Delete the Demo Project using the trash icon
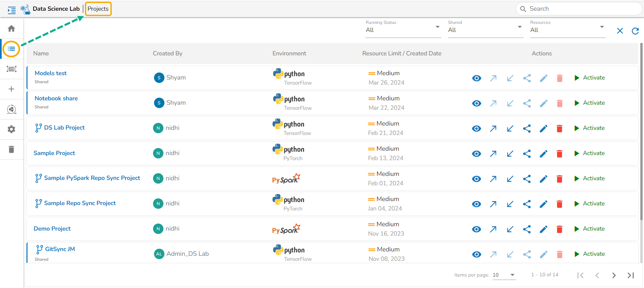Viewport: 644px width, 288px height. [x=559, y=229]
